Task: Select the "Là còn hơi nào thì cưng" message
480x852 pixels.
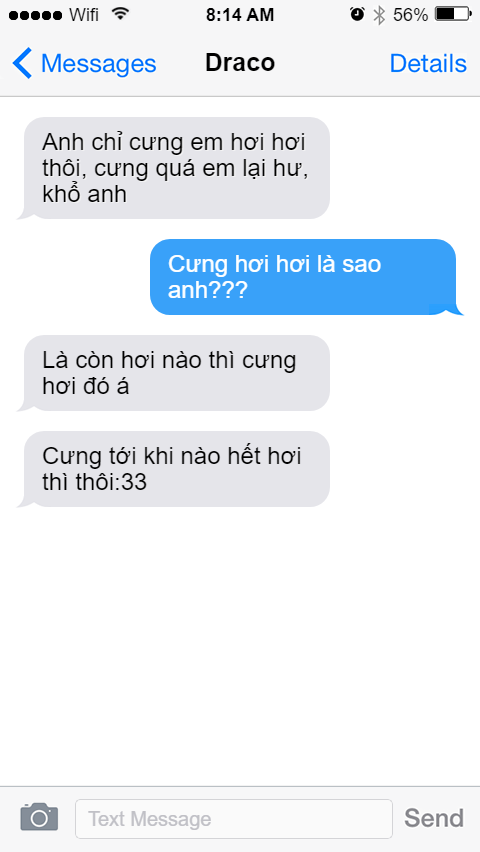Action: coord(174,373)
